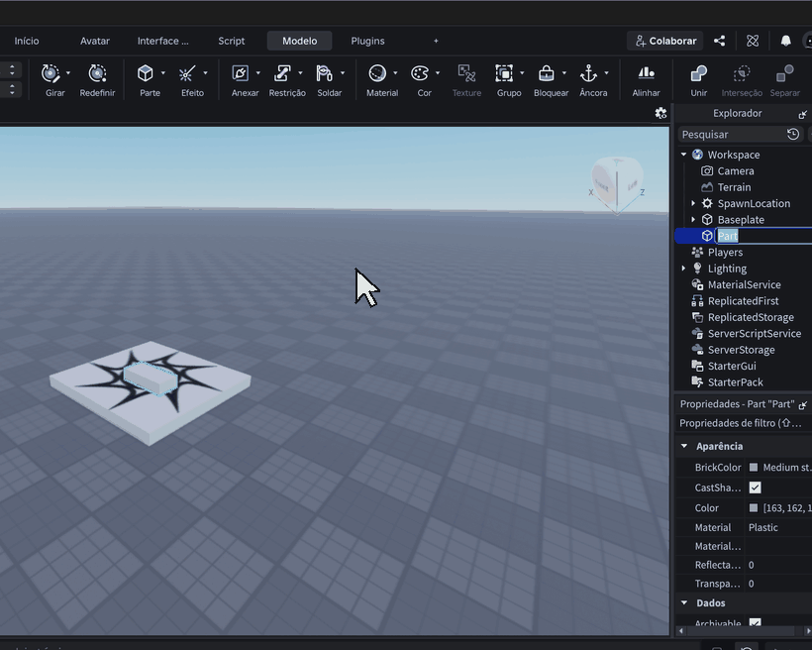Click the Part rename text box
The image size is (812, 650).
pos(763,236)
